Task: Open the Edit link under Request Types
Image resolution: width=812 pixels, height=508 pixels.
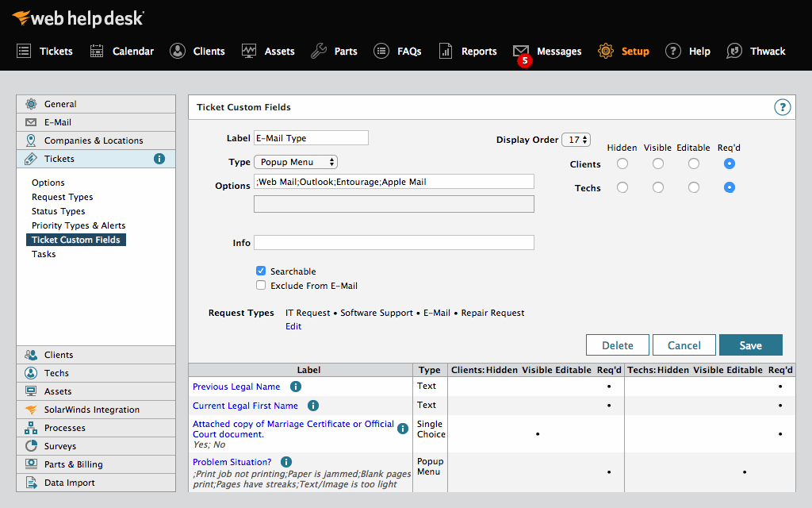Action: [293, 325]
